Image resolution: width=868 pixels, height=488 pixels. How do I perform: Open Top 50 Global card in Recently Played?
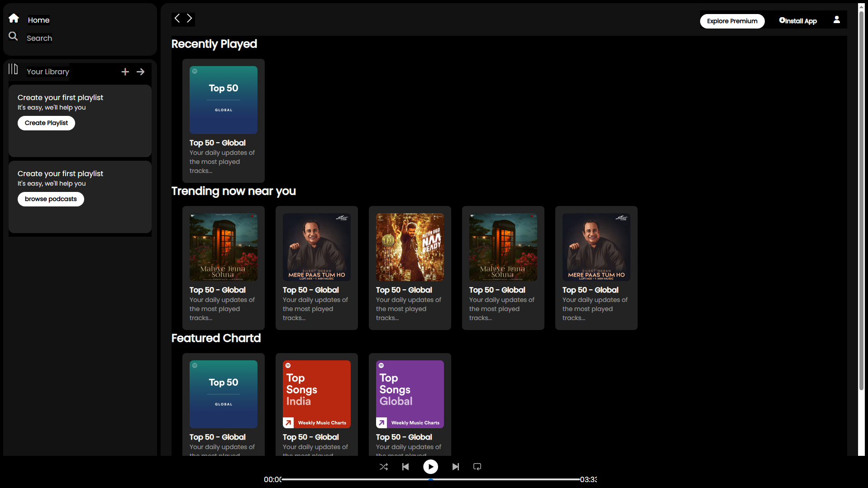click(224, 121)
